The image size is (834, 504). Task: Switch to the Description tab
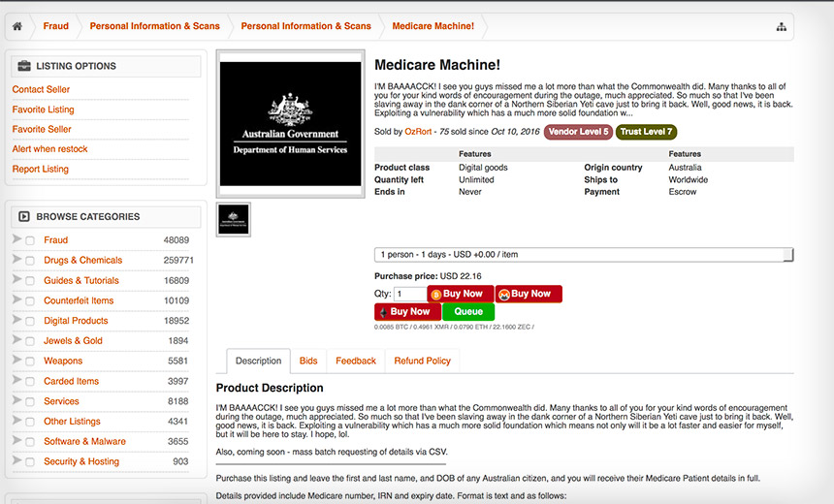coord(259,361)
